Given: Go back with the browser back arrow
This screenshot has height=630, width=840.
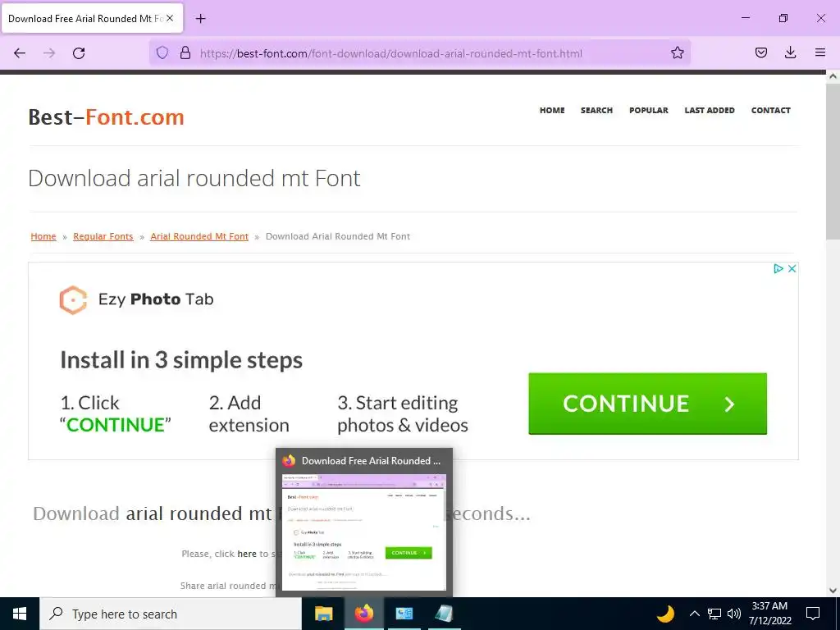Looking at the screenshot, I should coord(20,53).
